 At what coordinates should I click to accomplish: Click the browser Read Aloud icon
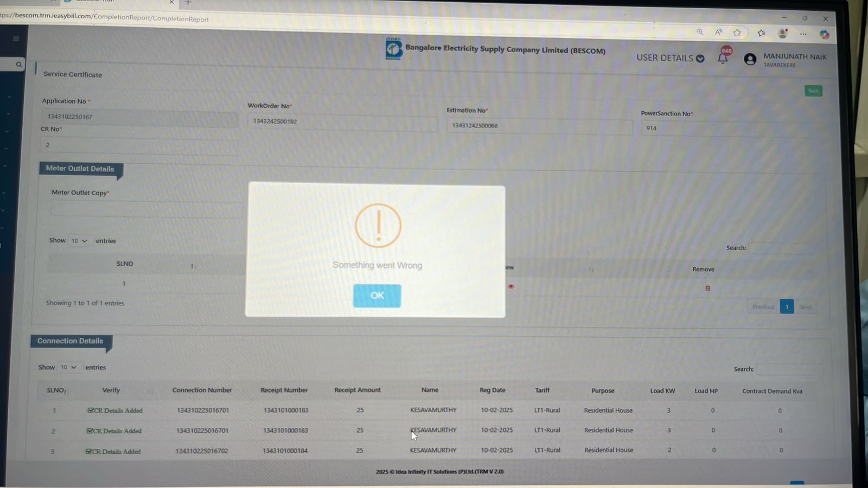(x=718, y=32)
